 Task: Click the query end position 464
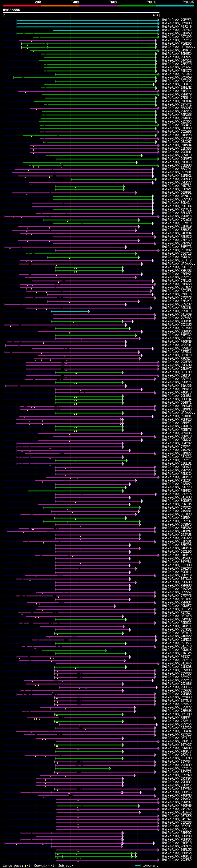click(x=155, y=15)
